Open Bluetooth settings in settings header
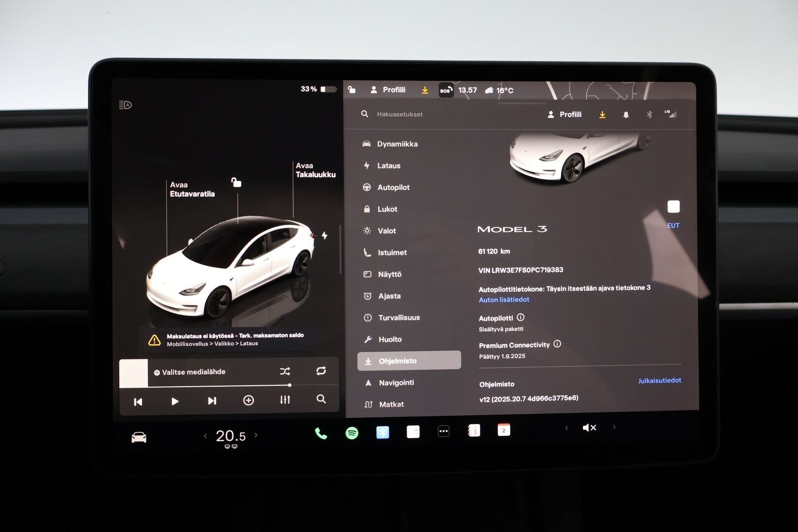This screenshot has width=798, height=532. pos(649,114)
